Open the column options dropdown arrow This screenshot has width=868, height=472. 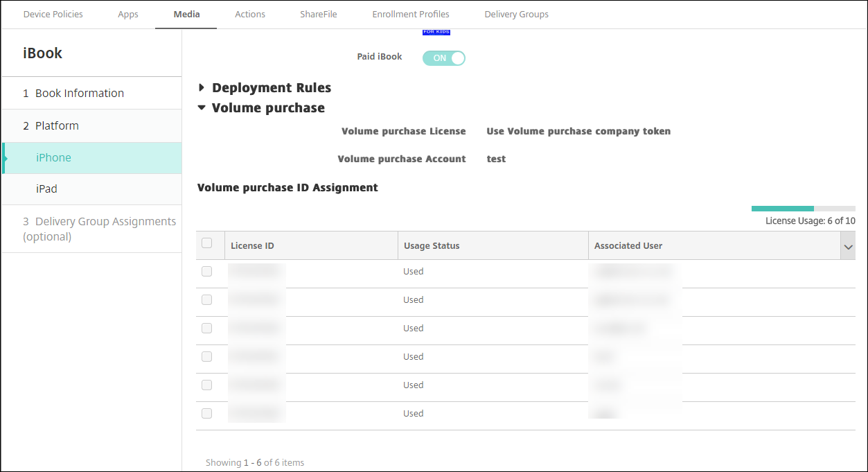pos(847,246)
